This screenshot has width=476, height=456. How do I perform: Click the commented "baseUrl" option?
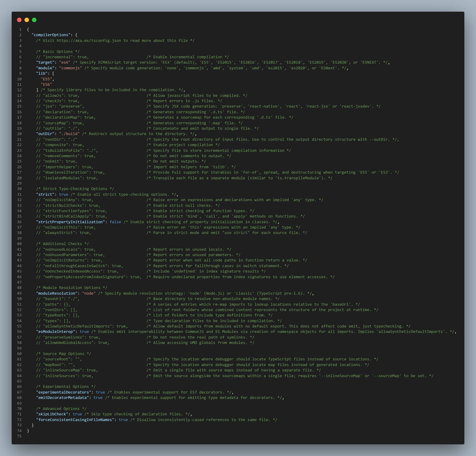(x=58, y=299)
